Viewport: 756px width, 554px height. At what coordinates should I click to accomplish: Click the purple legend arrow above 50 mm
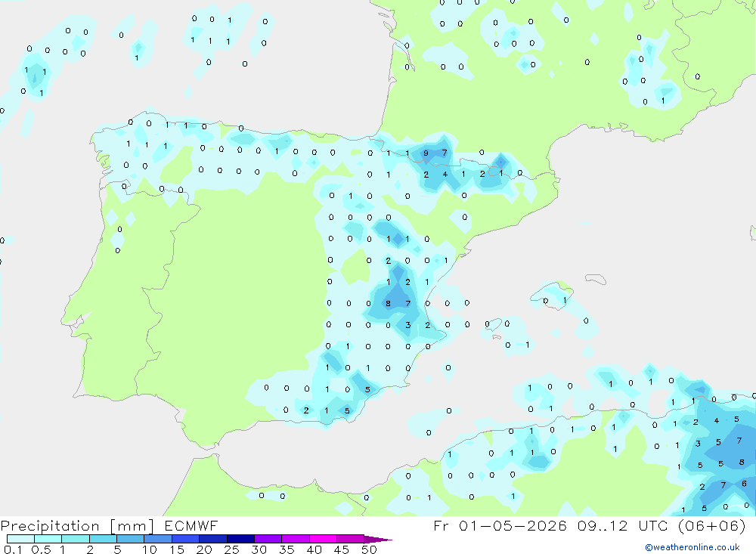[377, 540]
